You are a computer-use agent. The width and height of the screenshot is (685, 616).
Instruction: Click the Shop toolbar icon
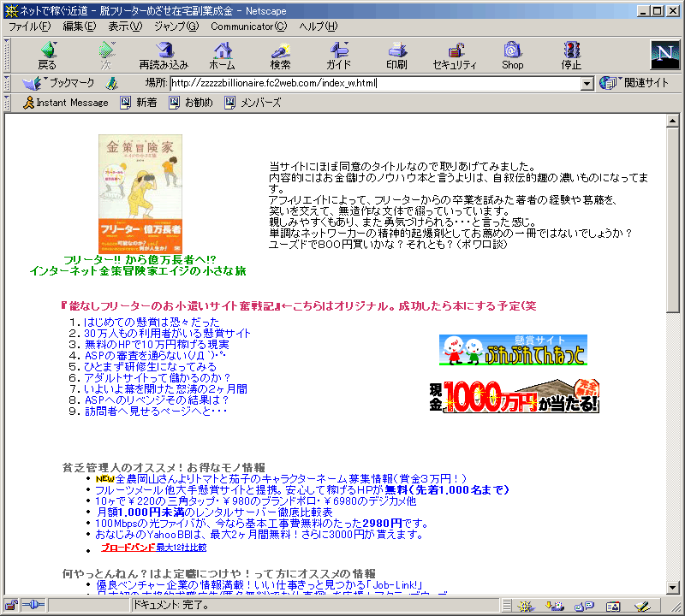point(513,55)
